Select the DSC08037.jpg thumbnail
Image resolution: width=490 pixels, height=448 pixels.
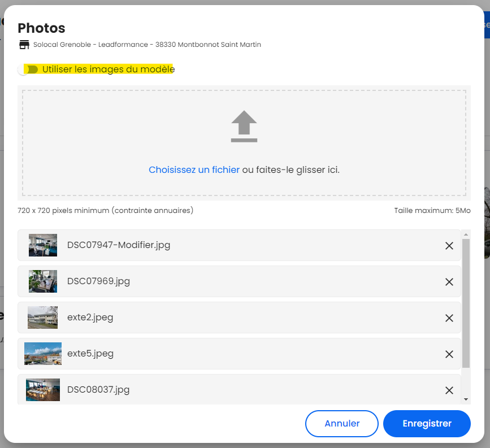coord(43,390)
